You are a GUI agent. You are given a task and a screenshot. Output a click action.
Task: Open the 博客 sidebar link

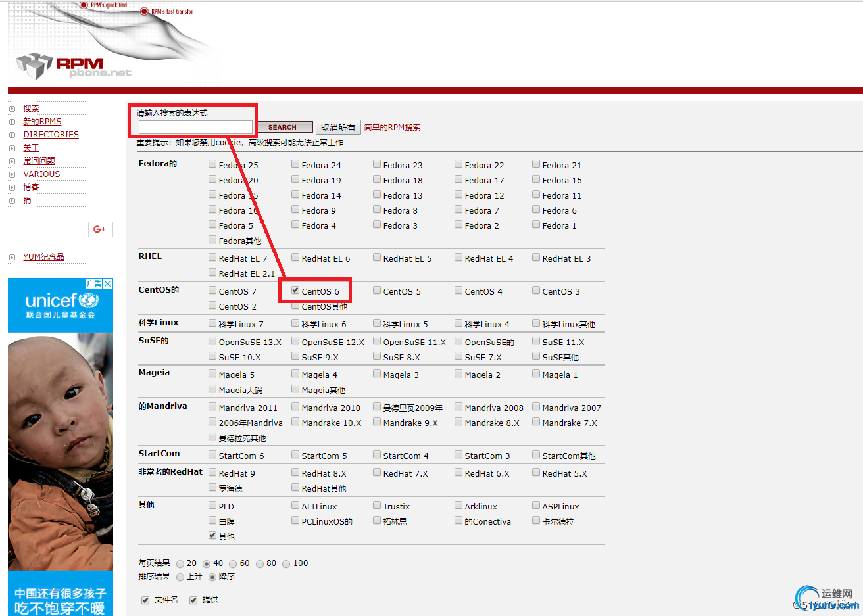[31, 187]
